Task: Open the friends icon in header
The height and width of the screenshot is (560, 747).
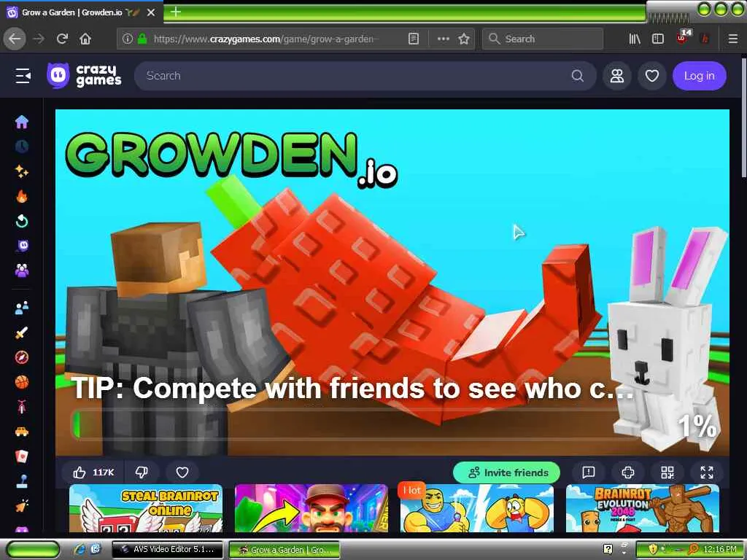Action: coord(617,76)
